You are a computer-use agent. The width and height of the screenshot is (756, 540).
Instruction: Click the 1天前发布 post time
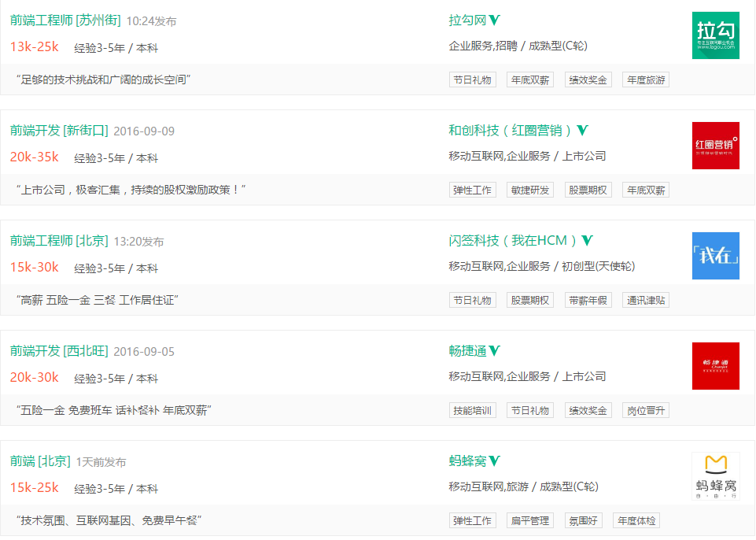pyautogui.click(x=101, y=462)
